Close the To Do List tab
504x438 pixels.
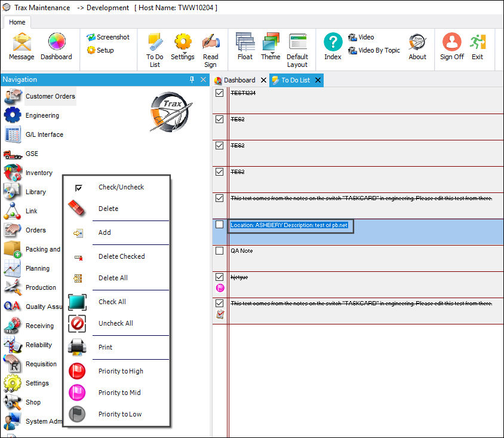[318, 80]
